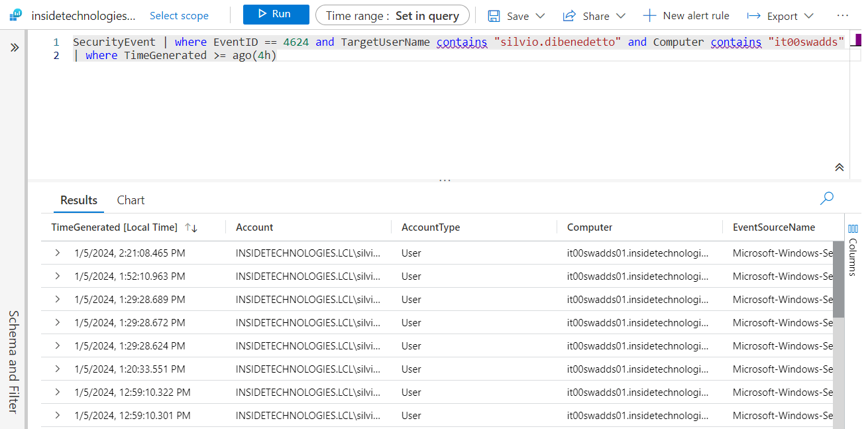Click the Computer column header
This screenshot has height=429, width=868.
click(590, 227)
